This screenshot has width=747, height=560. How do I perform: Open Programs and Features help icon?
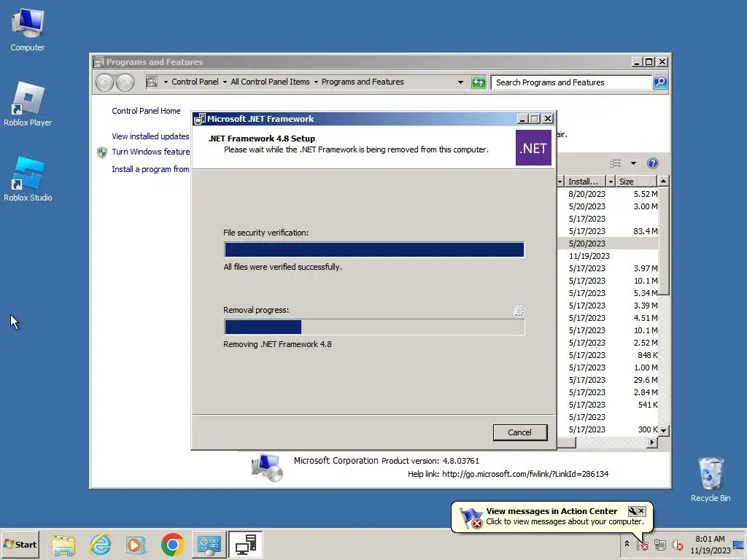(x=653, y=163)
